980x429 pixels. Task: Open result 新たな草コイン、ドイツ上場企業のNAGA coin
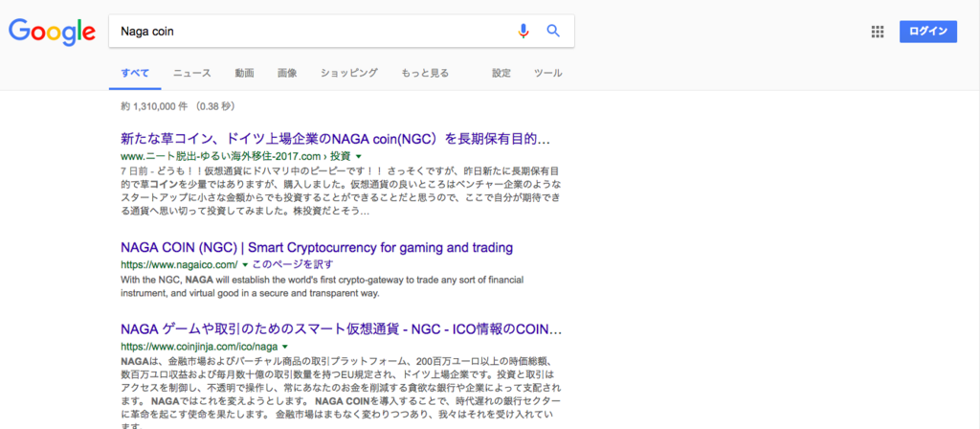(x=335, y=139)
